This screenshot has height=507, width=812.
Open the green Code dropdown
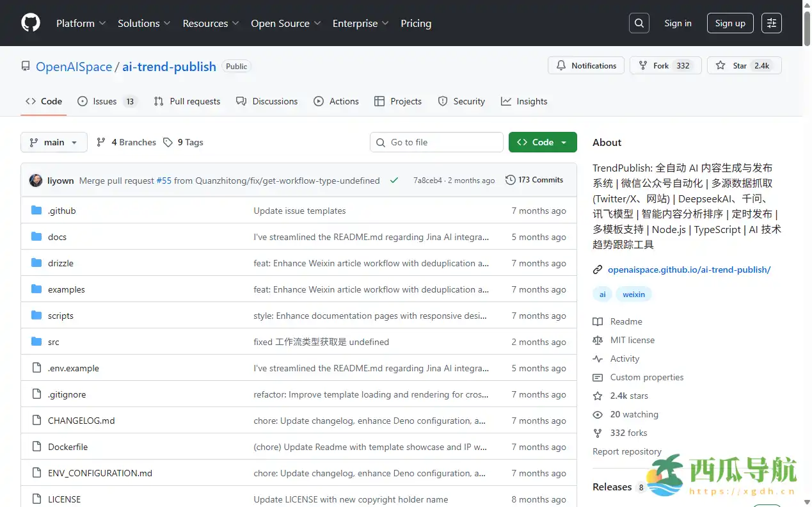(542, 142)
